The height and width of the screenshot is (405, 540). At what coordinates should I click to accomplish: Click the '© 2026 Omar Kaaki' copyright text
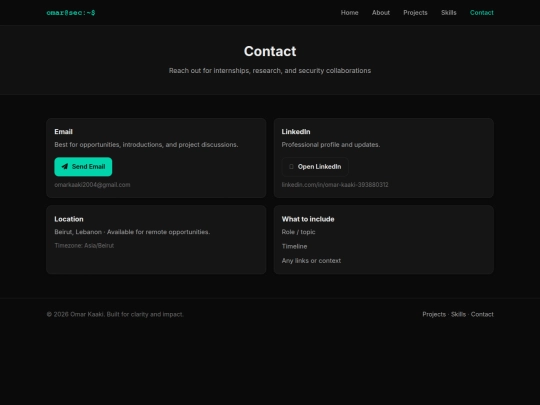[x=115, y=314]
